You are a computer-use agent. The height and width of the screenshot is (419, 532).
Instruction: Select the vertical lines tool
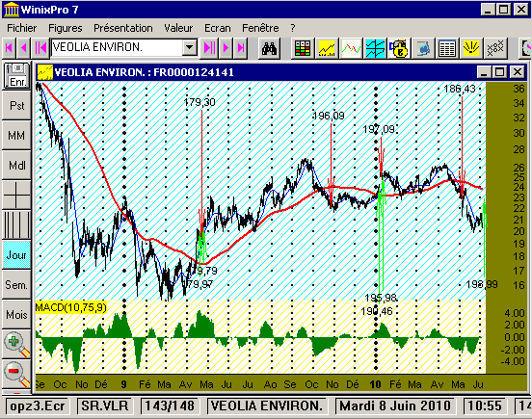point(16,224)
